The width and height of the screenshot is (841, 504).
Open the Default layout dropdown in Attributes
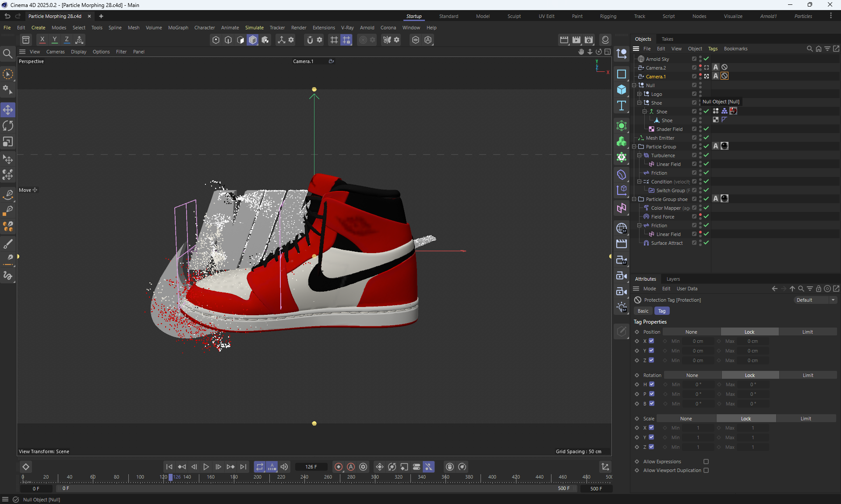[815, 300]
